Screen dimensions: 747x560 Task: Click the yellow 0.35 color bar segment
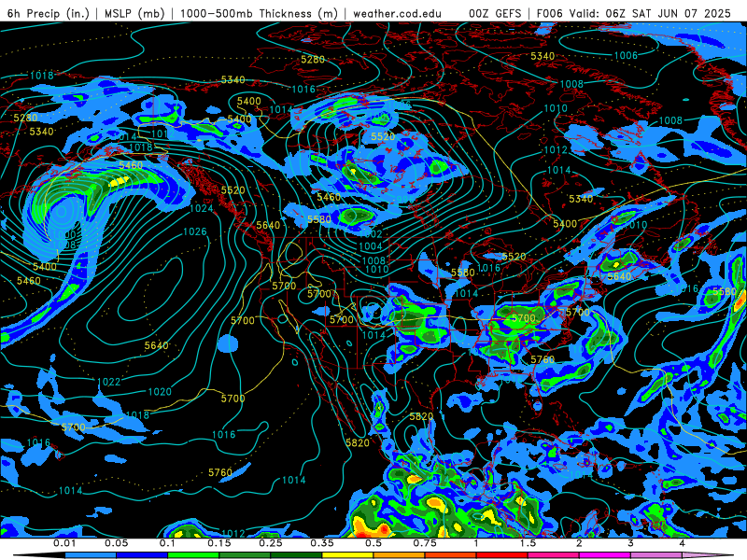click(x=347, y=555)
